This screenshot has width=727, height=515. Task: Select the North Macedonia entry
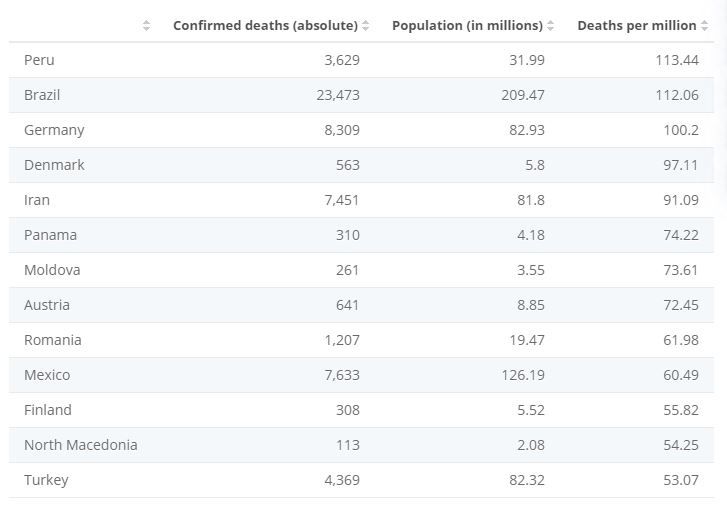(x=81, y=445)
